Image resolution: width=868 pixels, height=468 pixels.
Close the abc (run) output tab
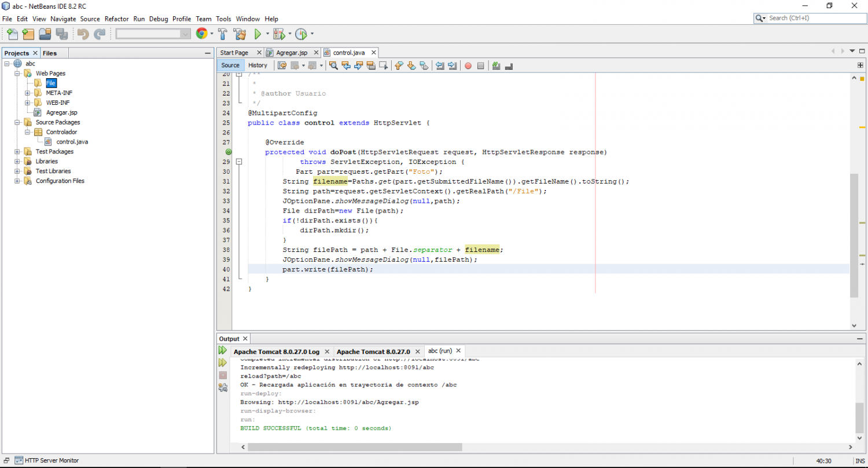pyautogui.click(x=459, y=351)
